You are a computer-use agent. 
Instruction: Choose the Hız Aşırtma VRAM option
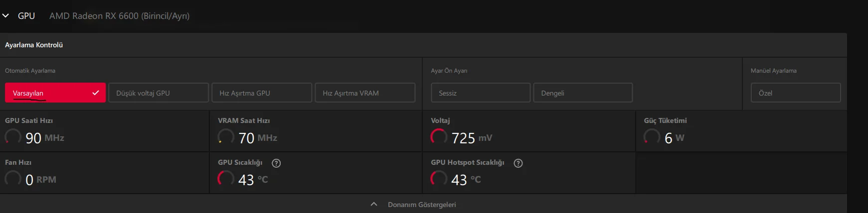click(x=365, y=93)
